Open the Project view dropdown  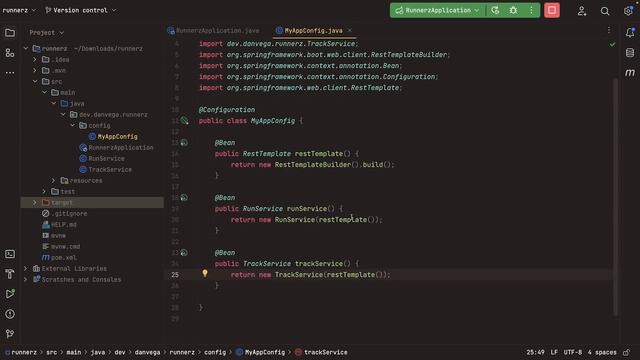click(47, 32)
